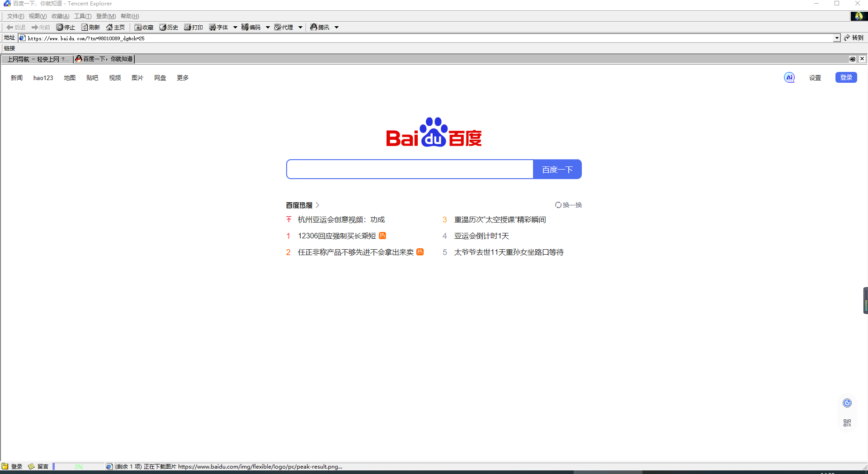Expand the 字体 font dropdown arrow
This screenshot has height=474, width=868.
tap(236, 27)
